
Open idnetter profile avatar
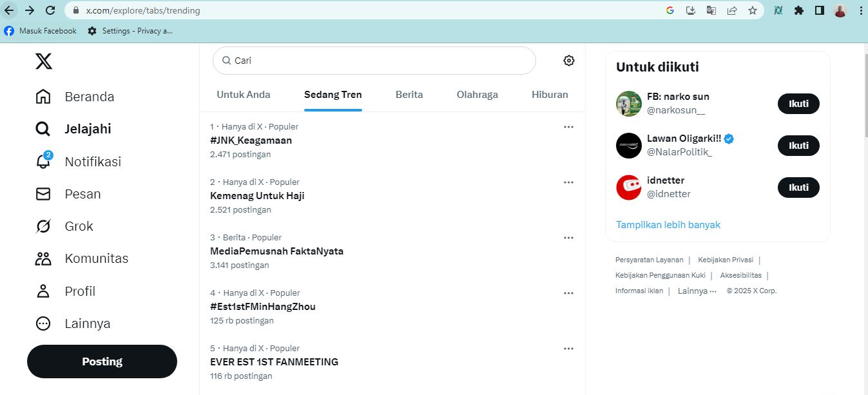629,188
